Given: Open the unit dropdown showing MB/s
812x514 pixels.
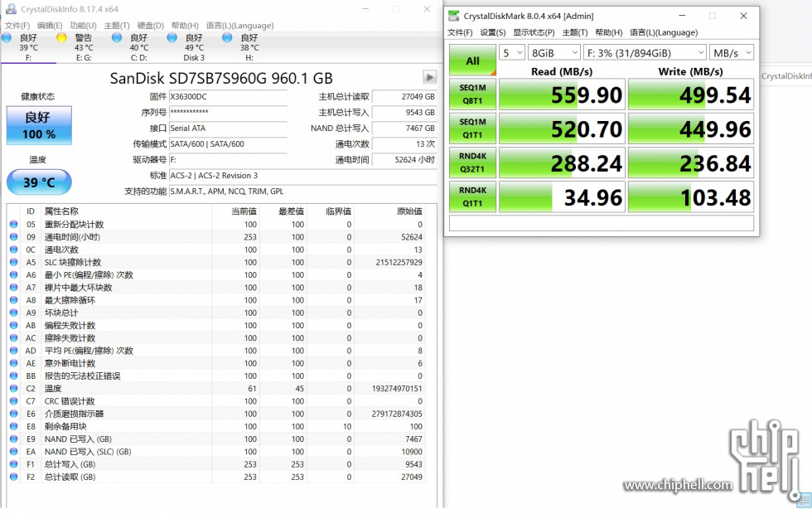Looking at the screenshot, I should (x=731, y=52).
